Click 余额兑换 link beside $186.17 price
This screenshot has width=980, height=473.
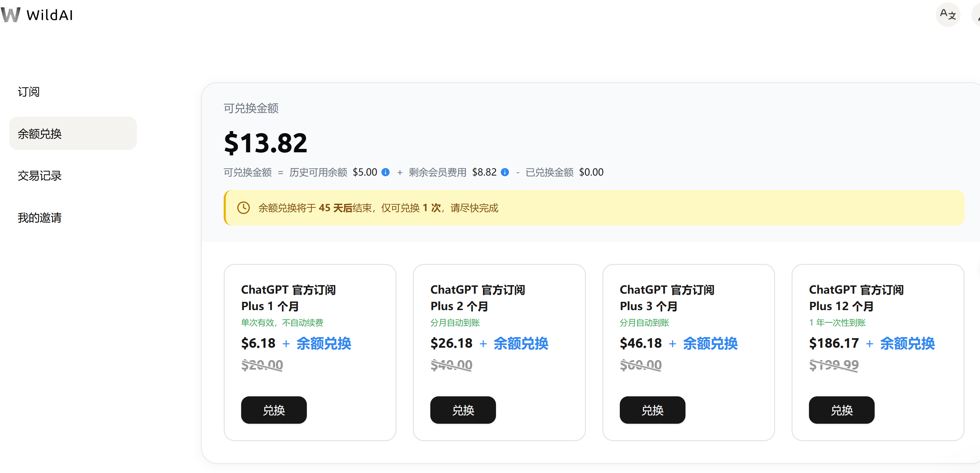907,343
